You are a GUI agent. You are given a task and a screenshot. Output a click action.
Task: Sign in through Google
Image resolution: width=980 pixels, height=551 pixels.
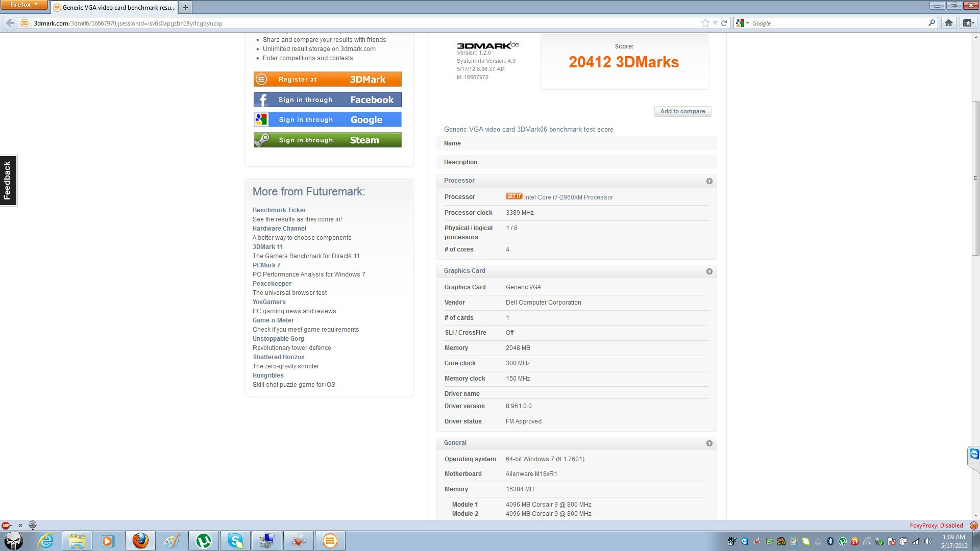point(327,119)
